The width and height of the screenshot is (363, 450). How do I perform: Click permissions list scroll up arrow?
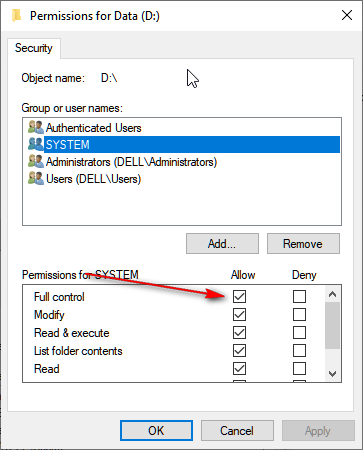(x=332, y=294)
